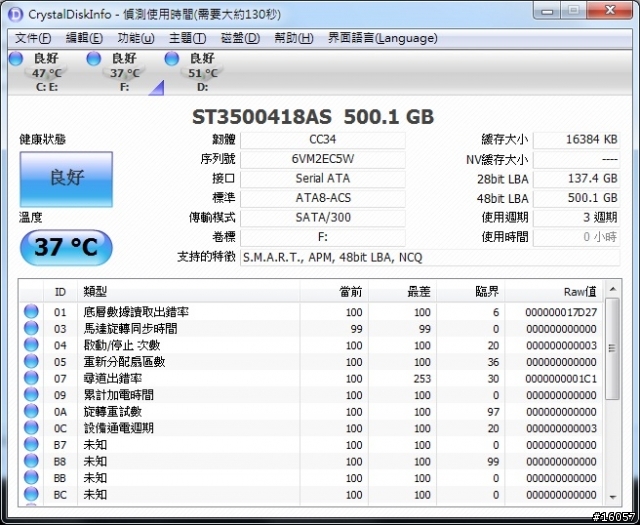Screen dimensions: 640x525
Task: Select row 設備通電週期
Action: tap(311, 428)
